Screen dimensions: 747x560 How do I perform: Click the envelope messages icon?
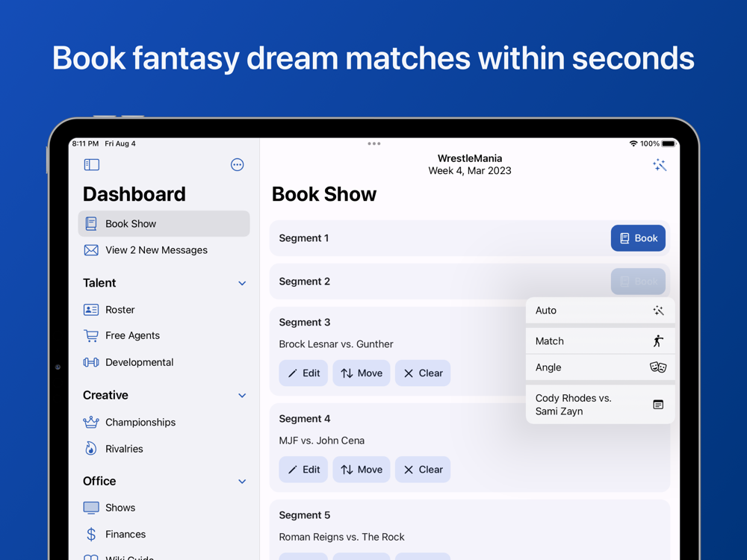[91, 250]
